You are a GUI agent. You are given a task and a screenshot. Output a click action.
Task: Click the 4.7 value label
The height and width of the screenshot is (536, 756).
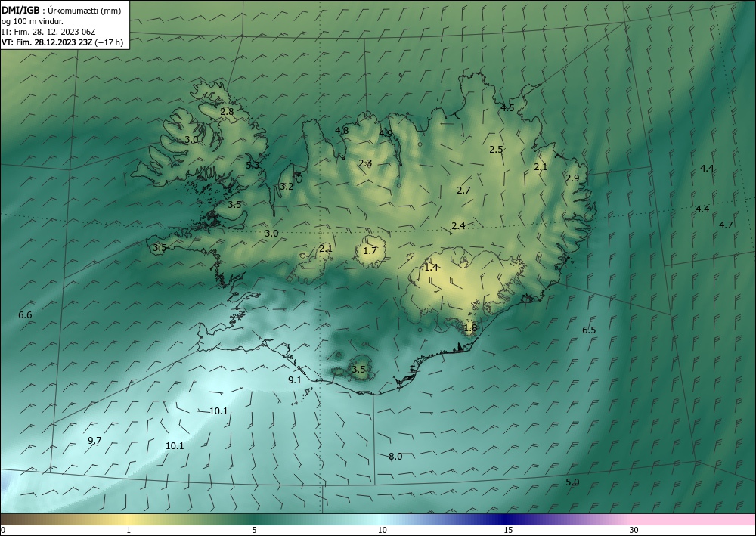coord(726,225)
